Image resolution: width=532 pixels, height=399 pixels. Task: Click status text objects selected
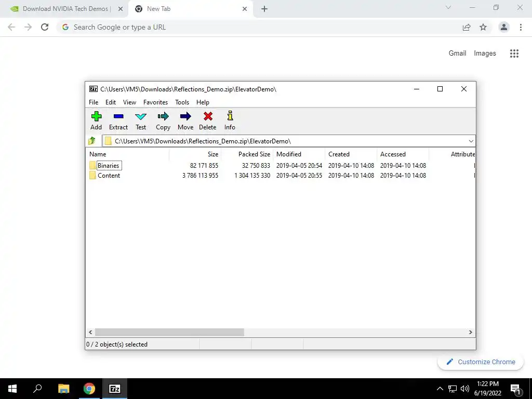(x=117, y=344)
